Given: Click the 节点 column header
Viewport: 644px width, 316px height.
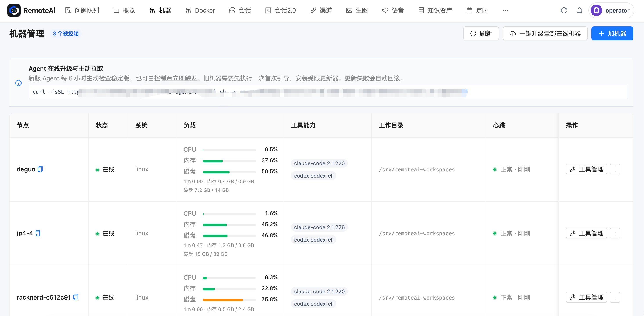Looking at the screenshot, I should pyautogui.click(x=23, y=125).
